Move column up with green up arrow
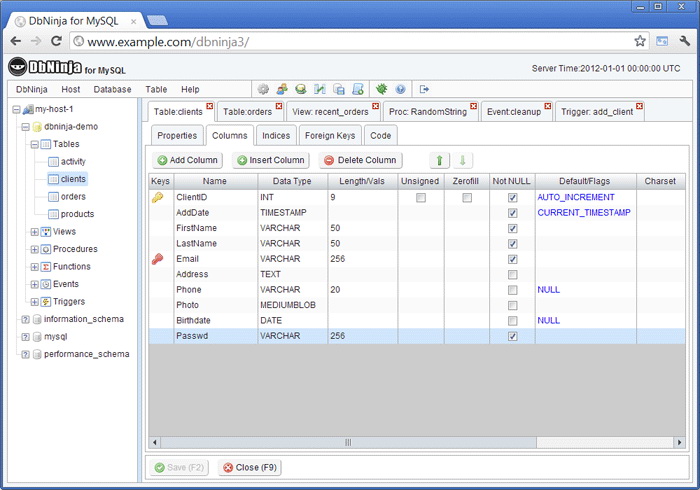This screenshot has width=700, height=490. coord(440,160)
